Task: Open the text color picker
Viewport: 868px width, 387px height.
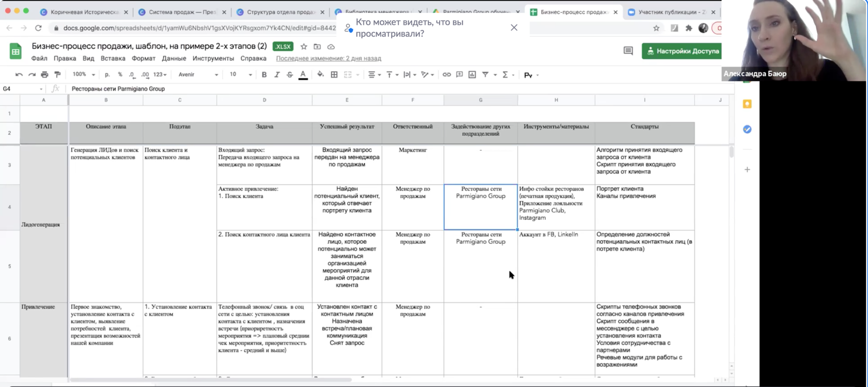Action: click(x=303, y=75)
